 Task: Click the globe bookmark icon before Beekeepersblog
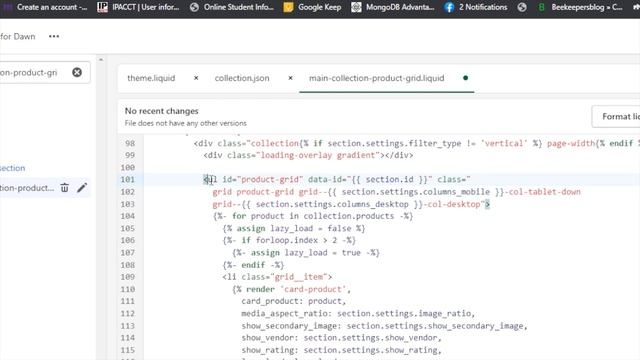pos(522,7)
